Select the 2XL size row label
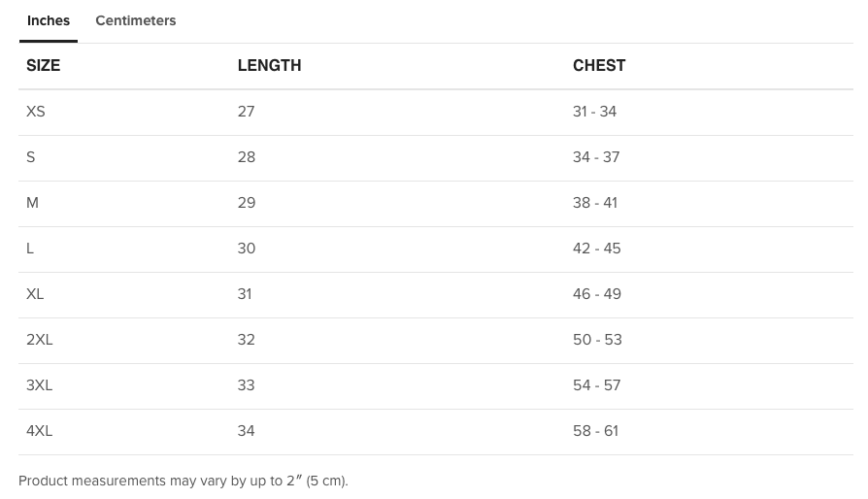 click(39, 340)
